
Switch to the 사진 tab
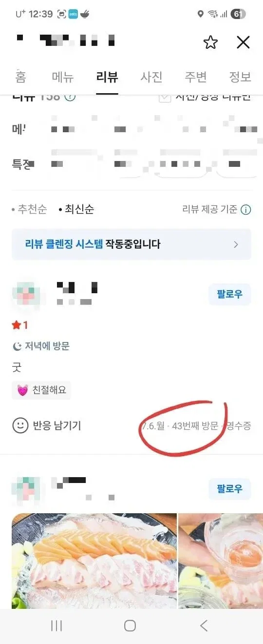click(x=151, y=77)
